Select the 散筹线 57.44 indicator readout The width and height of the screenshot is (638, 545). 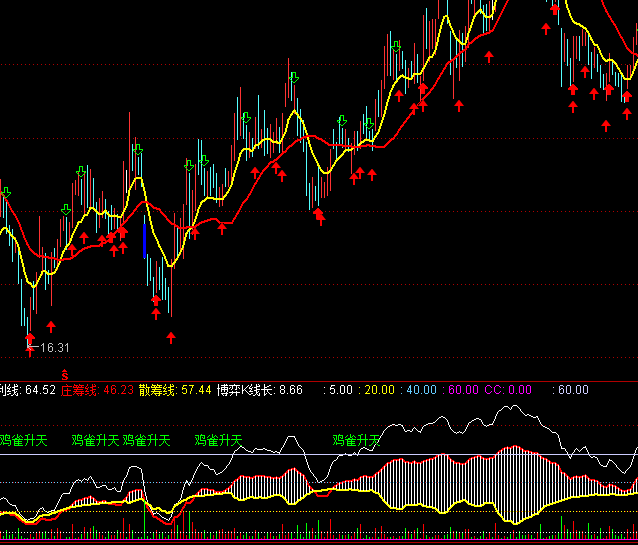click(x=175, y=389)
